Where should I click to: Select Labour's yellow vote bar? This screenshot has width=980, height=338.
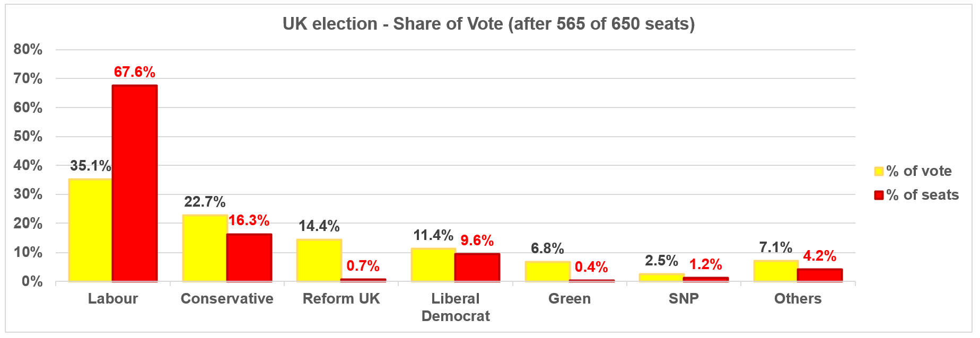click(x=90, y=230)
